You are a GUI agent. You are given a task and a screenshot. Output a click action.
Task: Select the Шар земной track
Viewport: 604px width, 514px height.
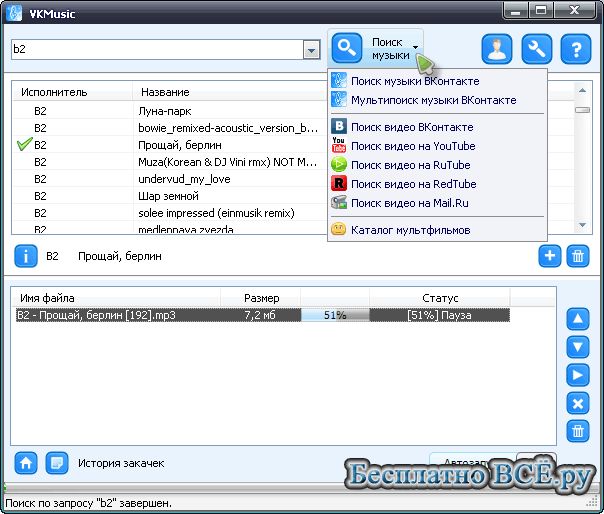[170, 196]
